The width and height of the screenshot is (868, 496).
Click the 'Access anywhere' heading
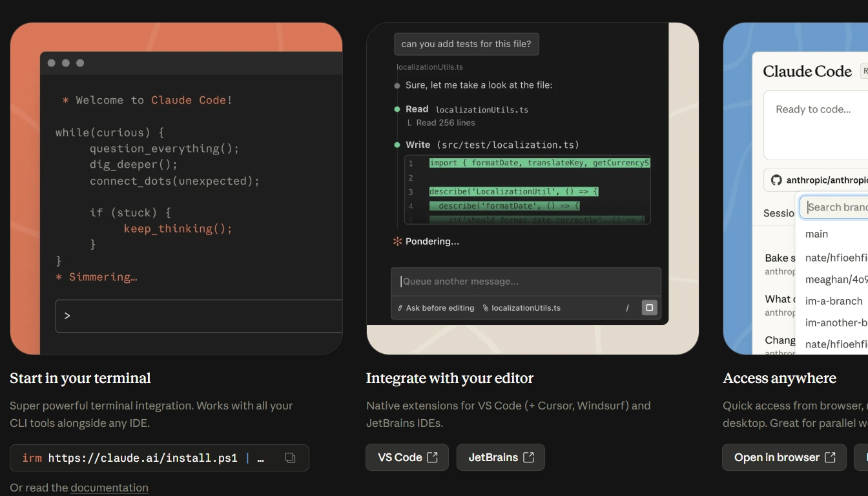tap(780, 378)
